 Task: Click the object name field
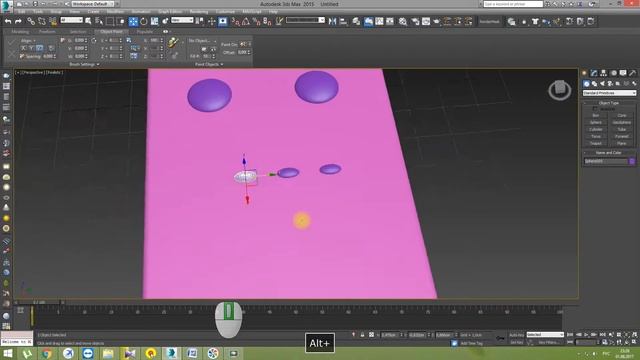click(606, 161)
